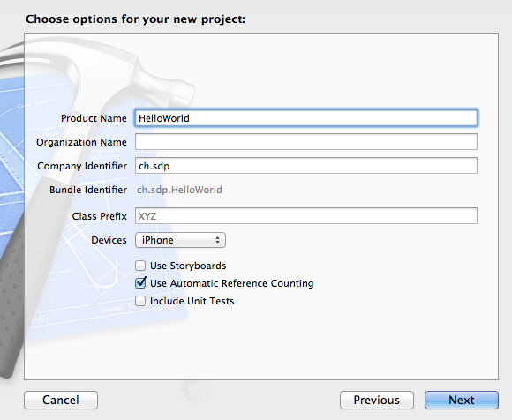512x420 pixels.
Task: Focus the Product Name field containing HelloWorld
Action: pos(306,118)
